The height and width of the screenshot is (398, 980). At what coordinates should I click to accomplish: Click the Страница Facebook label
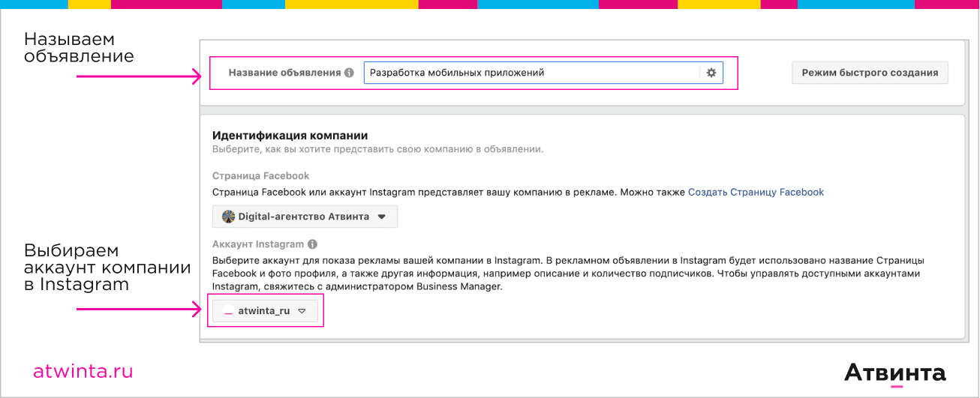click(260, 175)
